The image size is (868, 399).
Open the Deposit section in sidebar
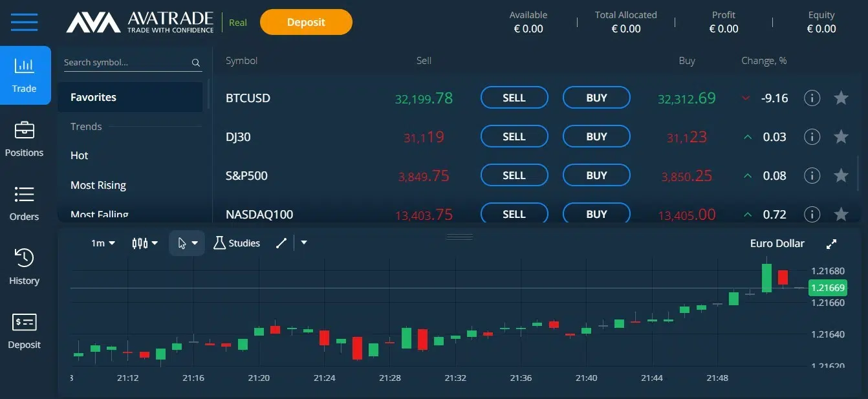[25, 330]
